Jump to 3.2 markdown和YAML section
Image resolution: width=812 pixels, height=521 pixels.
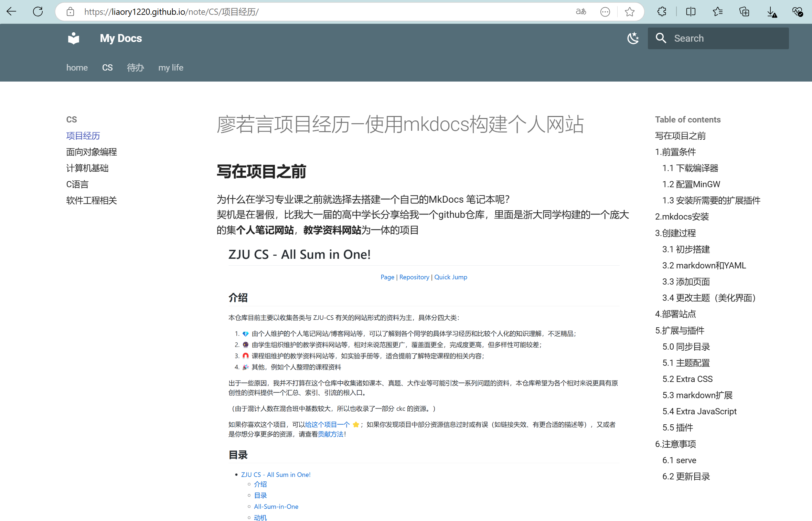(x=704, y=265)
